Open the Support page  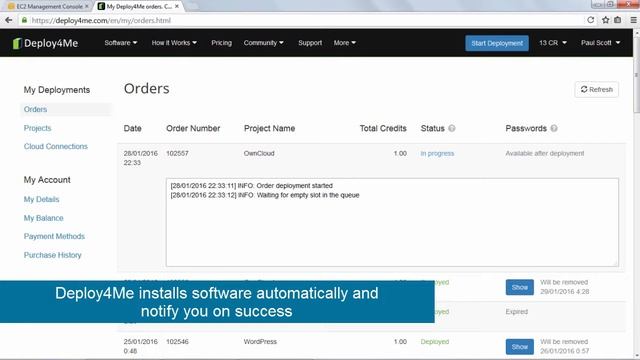point(310,43)
